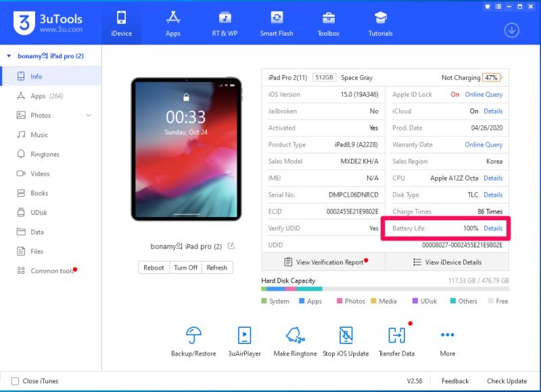
Task: Click Check Update
Action: 507,381
